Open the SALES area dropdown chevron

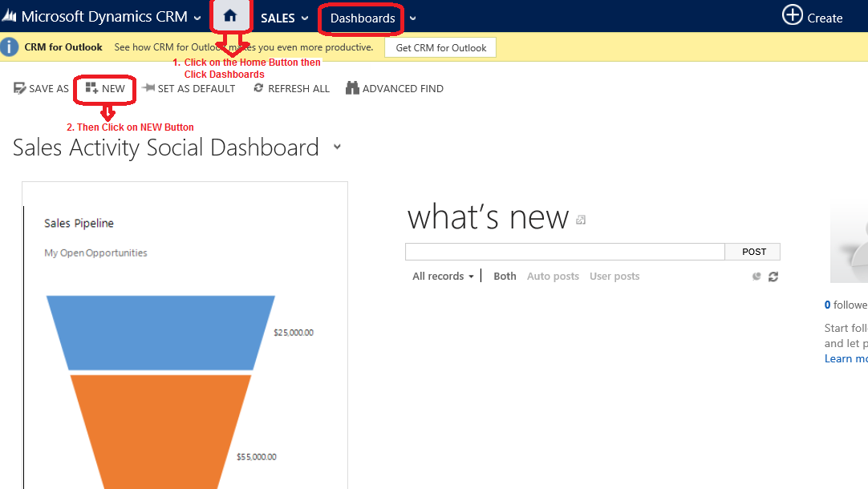[305, 18]
